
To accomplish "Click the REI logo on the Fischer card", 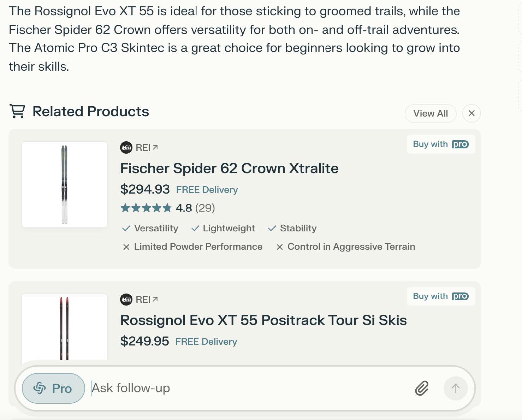I will click(x=126, y=148).
